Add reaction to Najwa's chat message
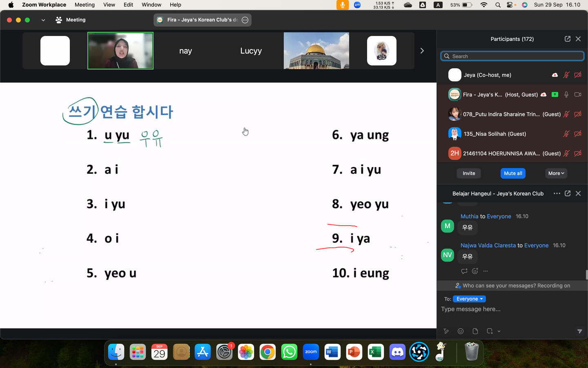Screen dimensions: 588x368 475,271
